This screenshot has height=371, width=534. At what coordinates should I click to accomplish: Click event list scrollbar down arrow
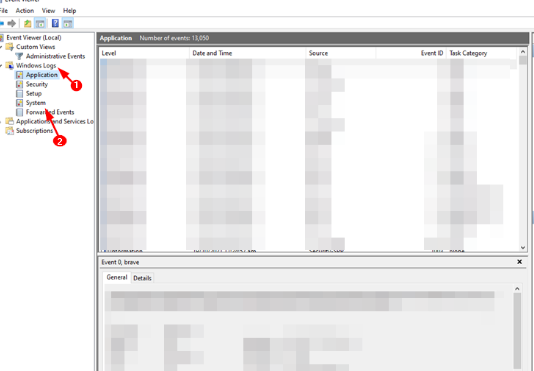pyautogui.click(x=523, y=248)
